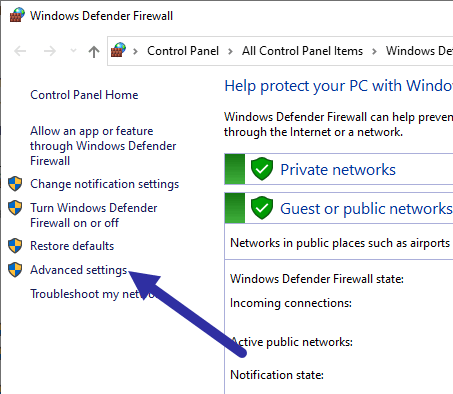Click the firewall icon in the title bar
Viewport: 453px width, 394px height.
[17, 15]
